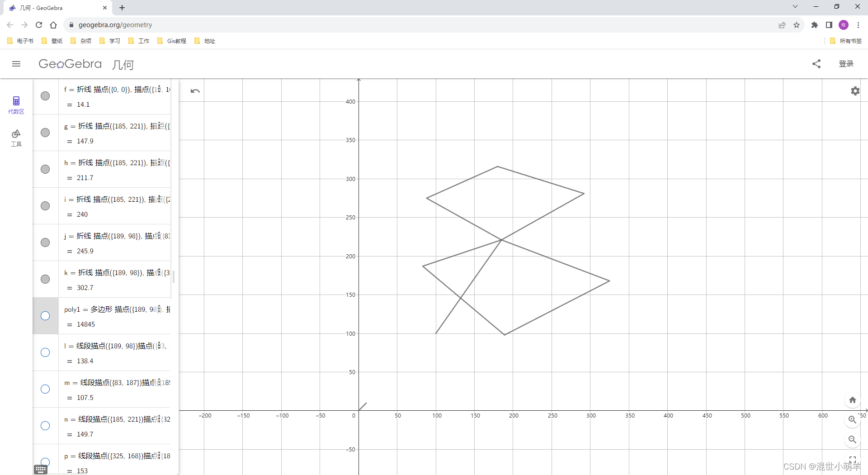Screen dimensions: 868x475
Task: Open the browser side panel icon
Action: pos(829,25)
